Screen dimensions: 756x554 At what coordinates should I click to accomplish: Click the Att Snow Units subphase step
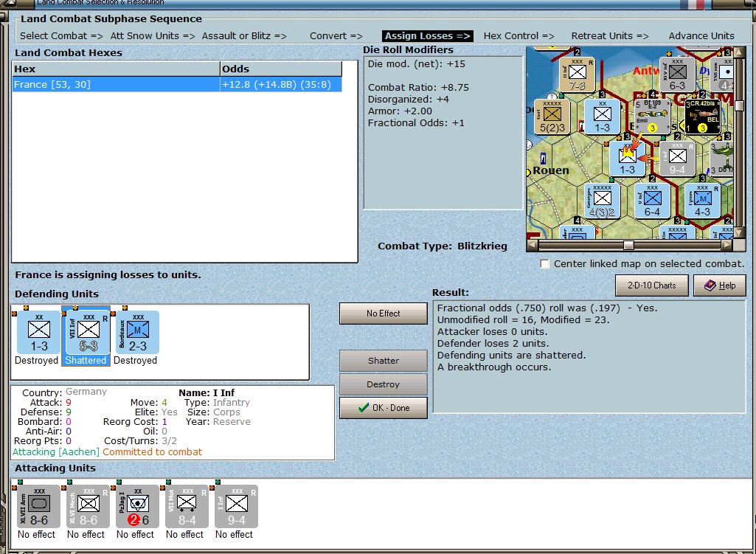coord(153,35)
